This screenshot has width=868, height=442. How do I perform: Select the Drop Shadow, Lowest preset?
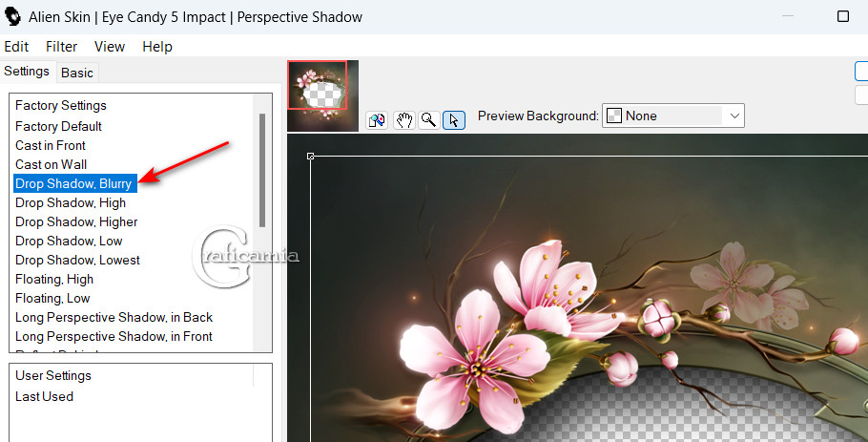click(77, 261)
